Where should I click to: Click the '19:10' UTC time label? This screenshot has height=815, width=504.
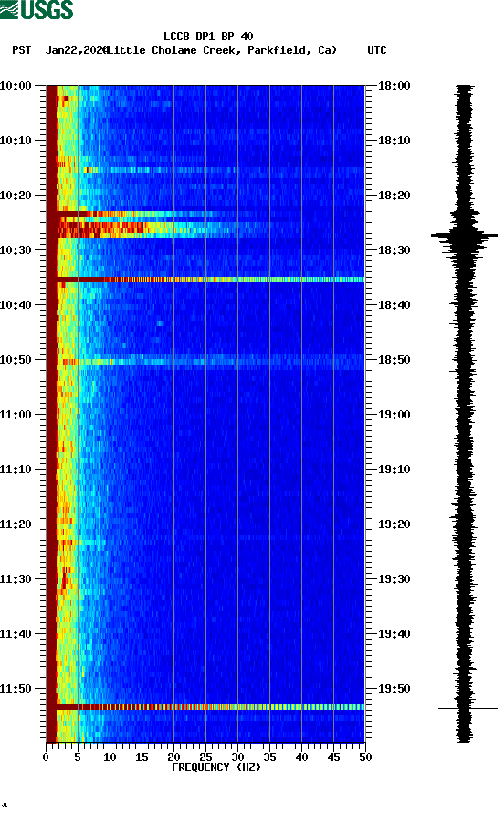point(394,470)
